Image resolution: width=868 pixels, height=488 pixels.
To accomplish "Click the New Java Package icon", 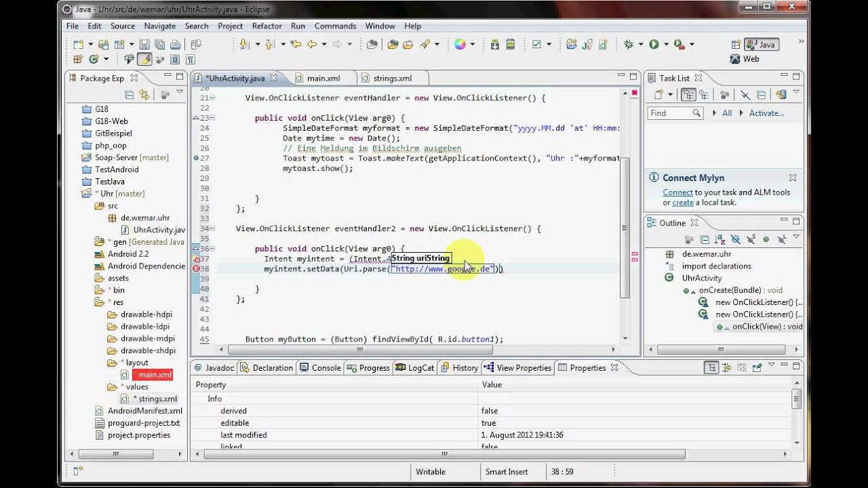I will pos(78,59).
